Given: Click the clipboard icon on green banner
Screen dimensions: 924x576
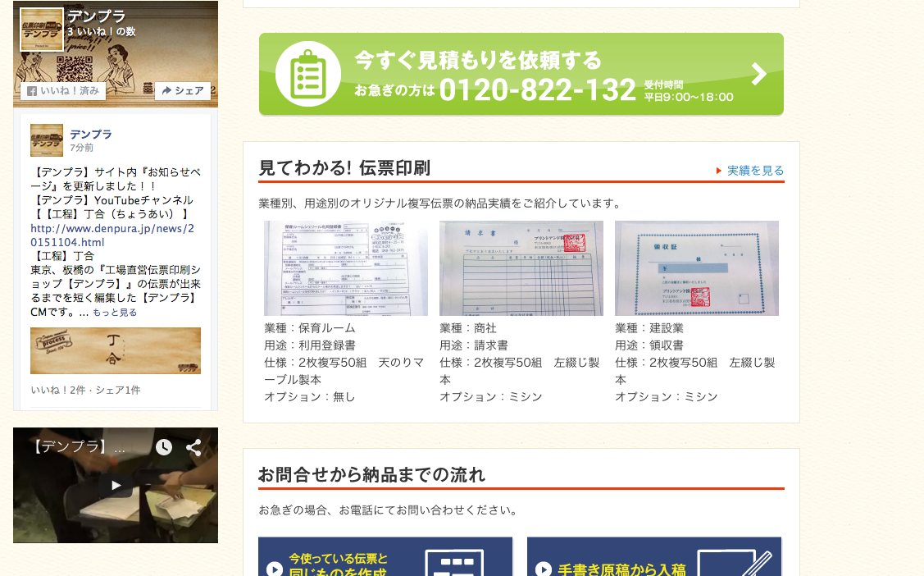Looking at the screenshot, I should [x=307, y=73].
